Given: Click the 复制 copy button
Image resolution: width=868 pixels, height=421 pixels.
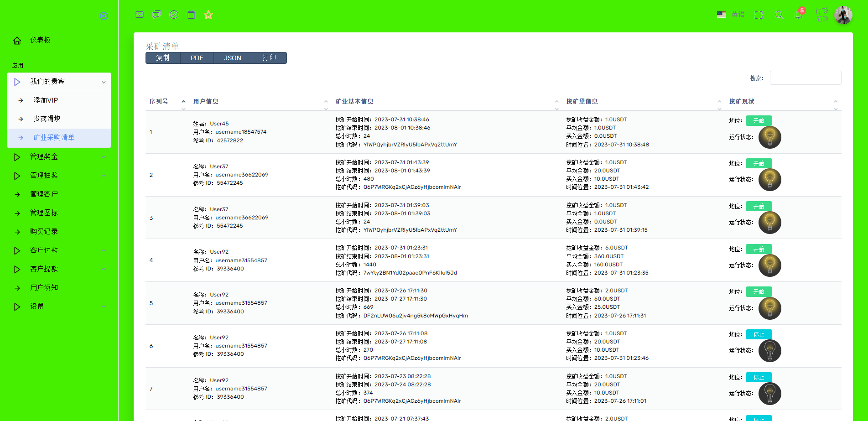Looking at the screenshot, I should click(163, 58).
